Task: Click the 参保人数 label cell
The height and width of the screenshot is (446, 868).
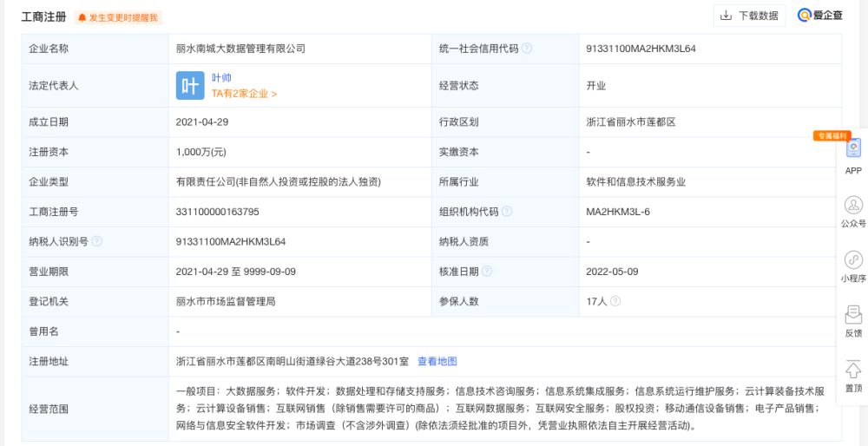Action: 505,302
